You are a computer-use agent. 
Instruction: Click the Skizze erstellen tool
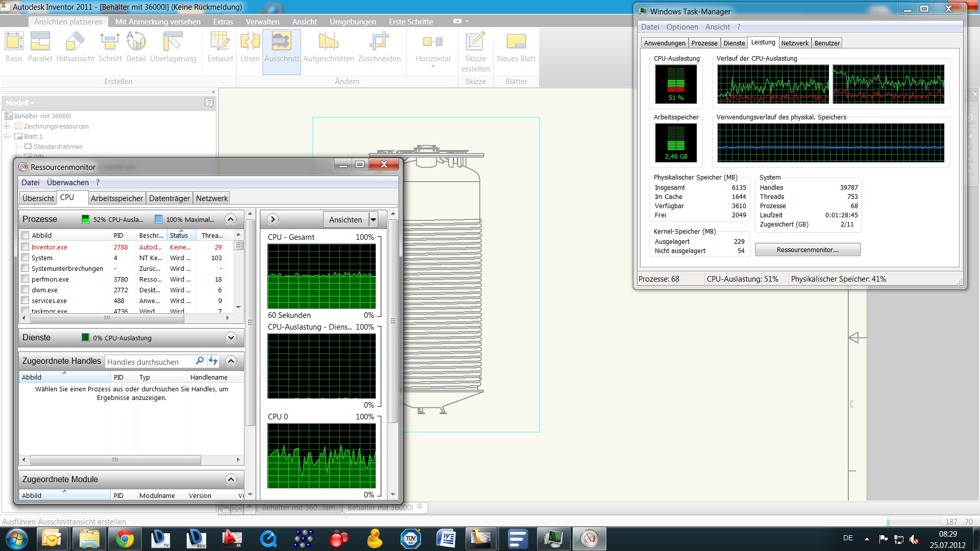[475, 52]
